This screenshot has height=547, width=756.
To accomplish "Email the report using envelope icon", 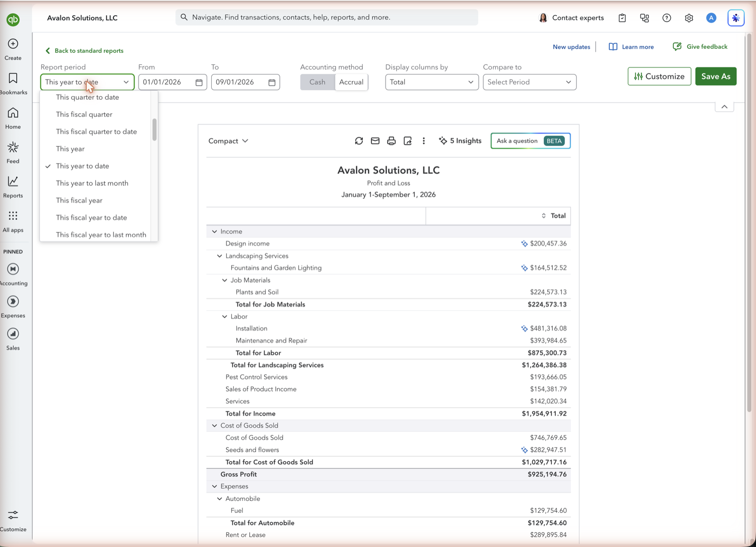I will [375, 141].
